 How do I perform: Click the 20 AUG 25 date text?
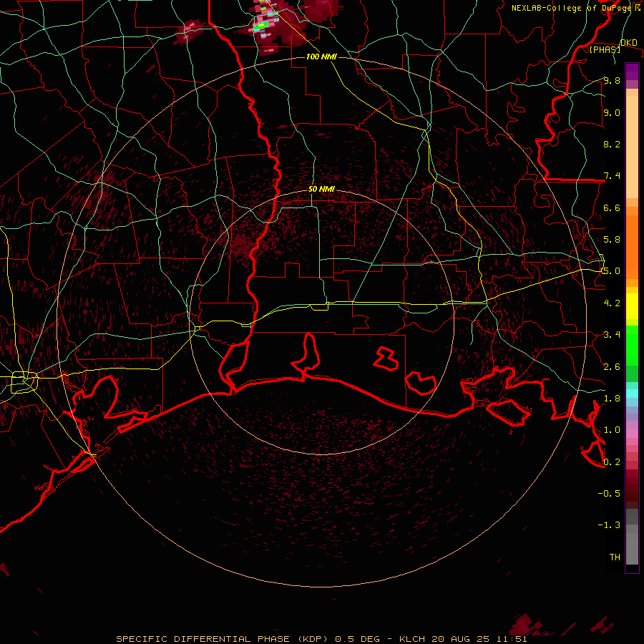[x=460, y=639]
